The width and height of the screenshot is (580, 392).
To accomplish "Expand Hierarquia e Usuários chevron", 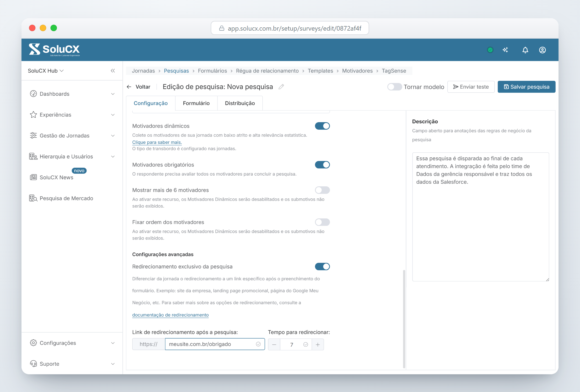I will click(113, 157).
